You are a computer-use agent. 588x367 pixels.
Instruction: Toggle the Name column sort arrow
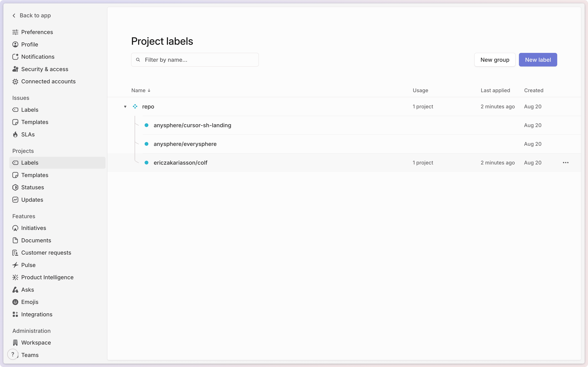point(149,90)
